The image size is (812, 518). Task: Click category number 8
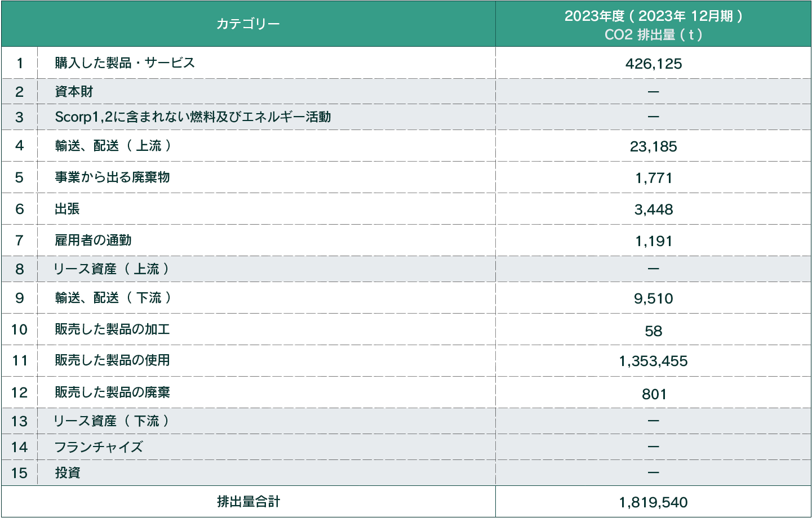tap(20, 269)
